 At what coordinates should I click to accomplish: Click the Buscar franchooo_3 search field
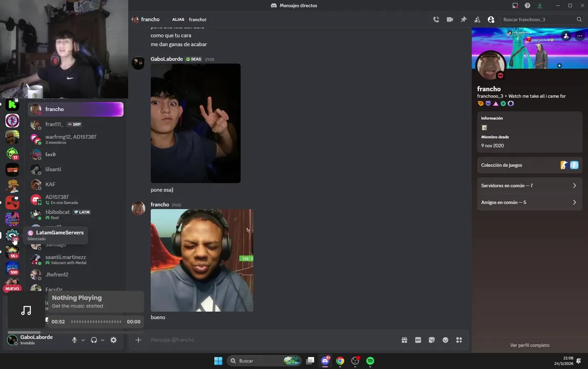(542, 19)
